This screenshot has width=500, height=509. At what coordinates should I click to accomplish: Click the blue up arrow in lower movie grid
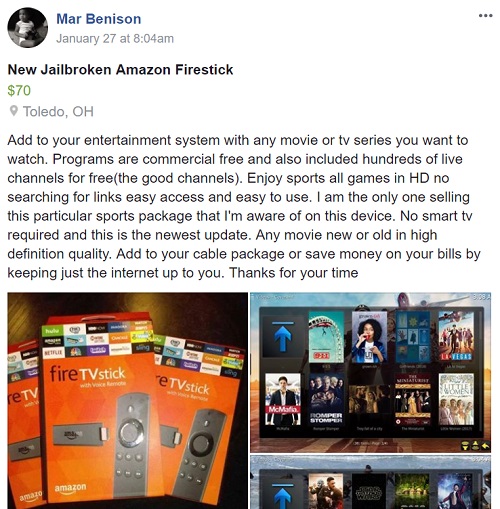(283, 497)
